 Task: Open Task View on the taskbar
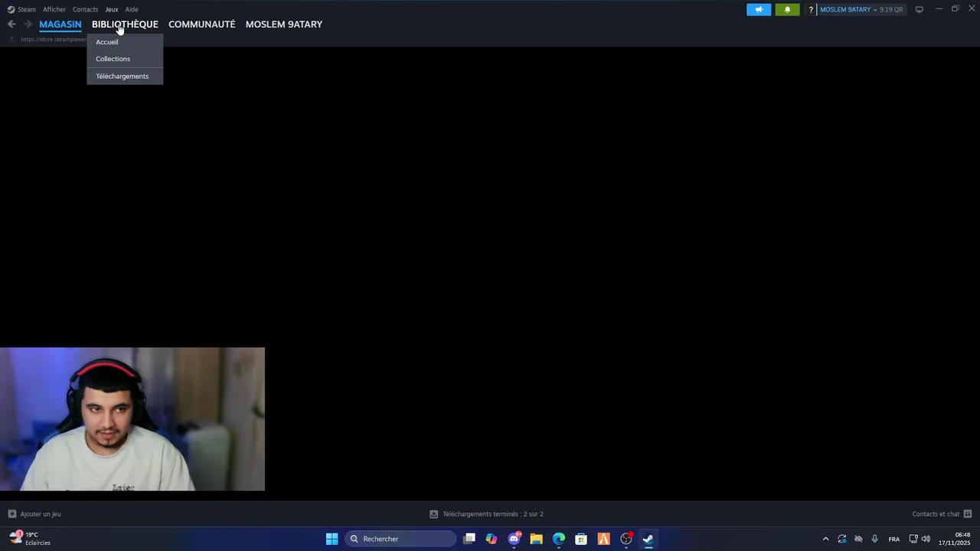(x=469, y=539)
